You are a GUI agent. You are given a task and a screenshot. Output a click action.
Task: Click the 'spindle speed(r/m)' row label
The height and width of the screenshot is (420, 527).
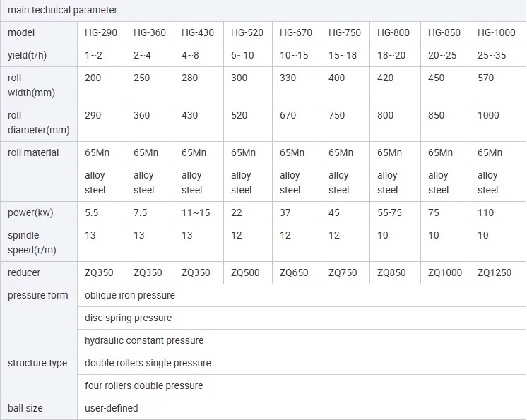pos(32,242)
